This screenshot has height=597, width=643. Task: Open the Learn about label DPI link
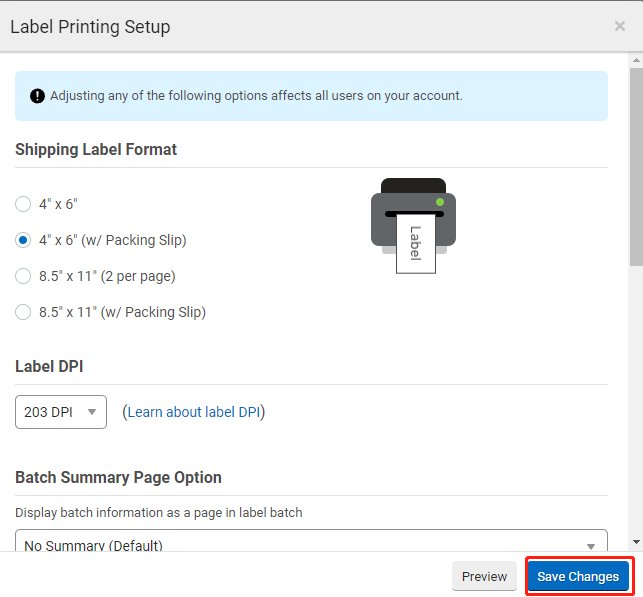(193, 412)
